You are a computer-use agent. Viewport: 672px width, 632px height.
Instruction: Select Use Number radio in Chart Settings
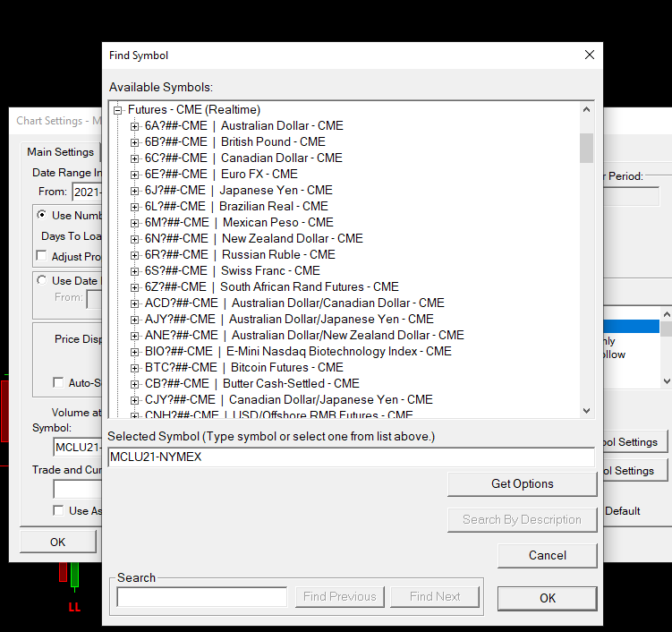pos(41,214)
